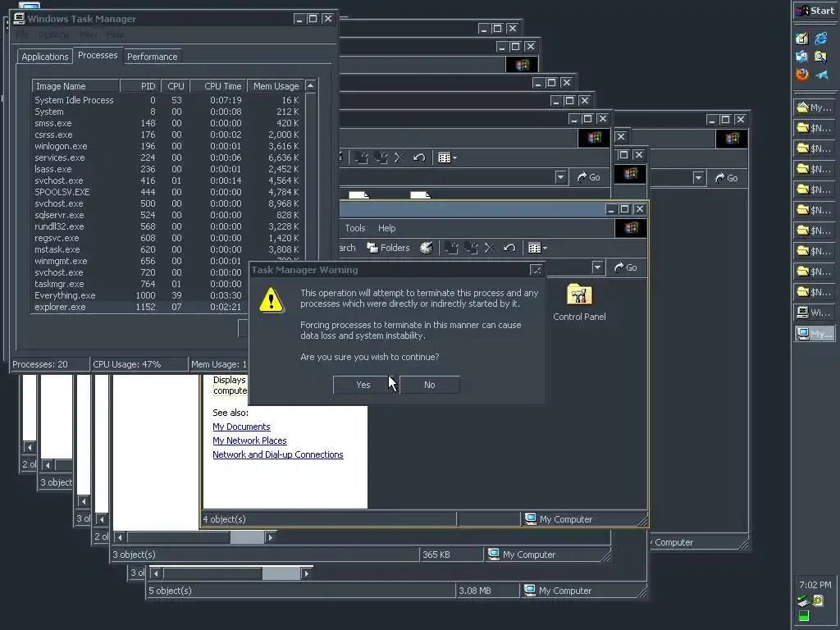The width and height of the screenshot is (840, 630).
Task: Open the Performance tab
Action: coord(152,57)
